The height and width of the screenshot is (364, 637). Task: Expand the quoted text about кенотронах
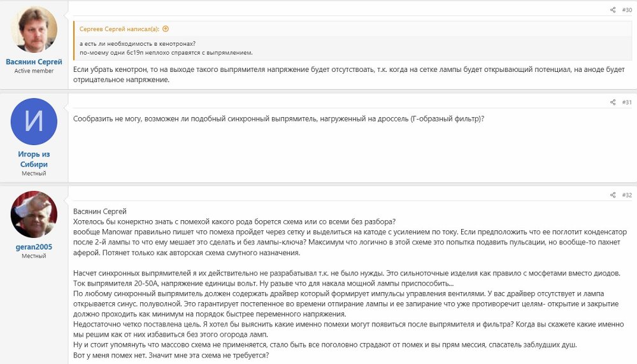point(166,48)
